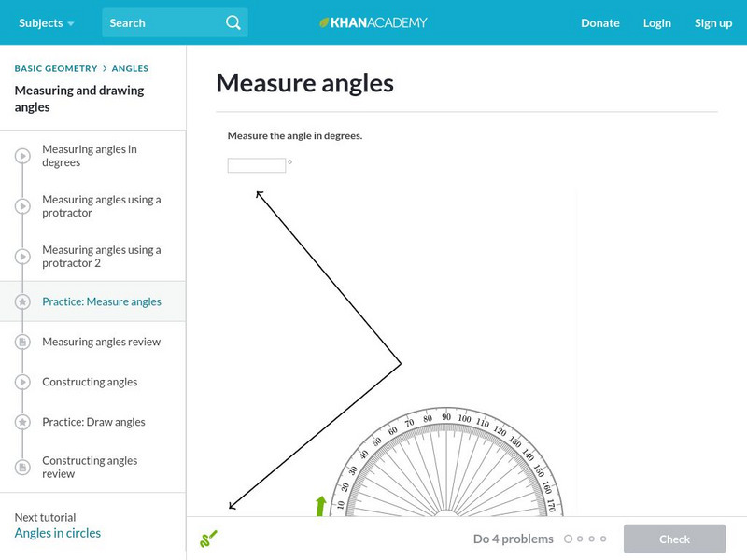
Task: Focus the Search field in the header
Action: pos(163,22)
